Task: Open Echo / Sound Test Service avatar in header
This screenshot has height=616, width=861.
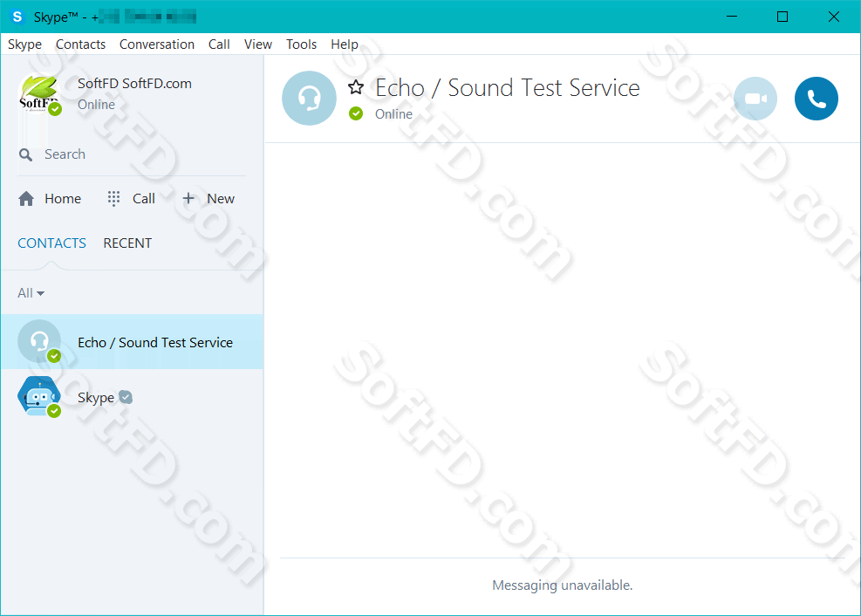Action: point(309,99)
